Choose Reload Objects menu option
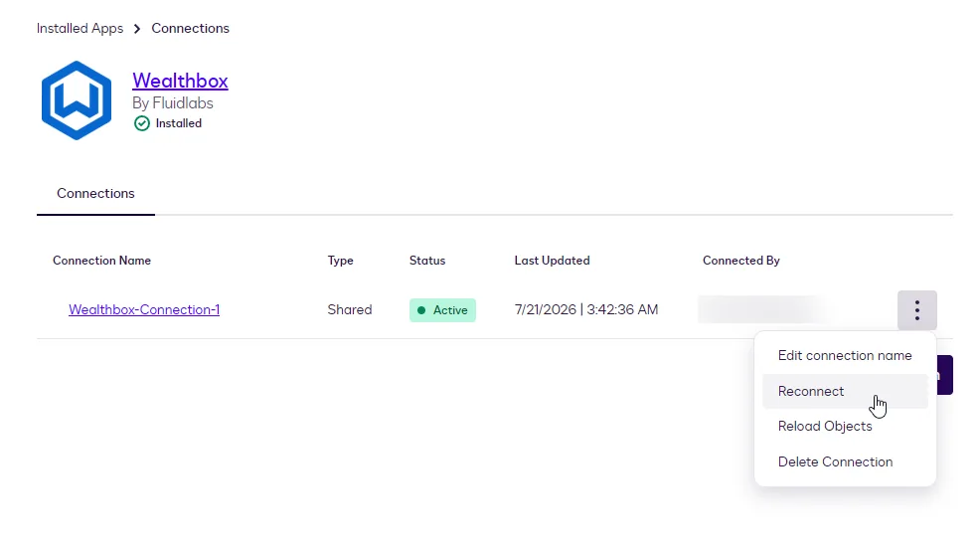This screenshot has height=551, width=980. coord(845,426)
